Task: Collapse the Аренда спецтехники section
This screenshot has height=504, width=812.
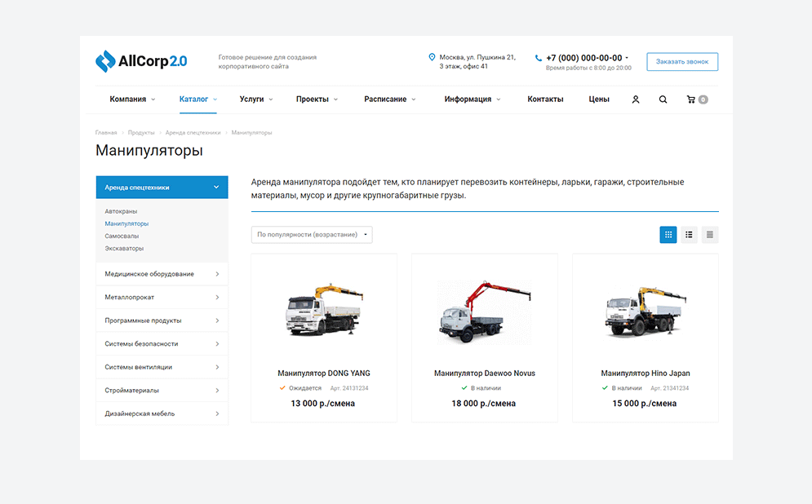Action: click(216, 188)
